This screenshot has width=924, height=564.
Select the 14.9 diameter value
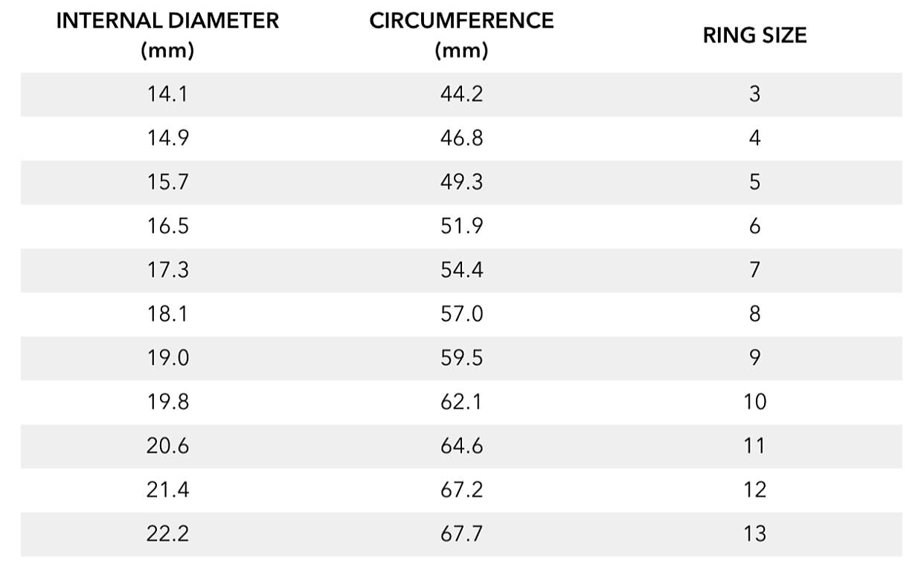pyautogui.click(x=167, y=138)
